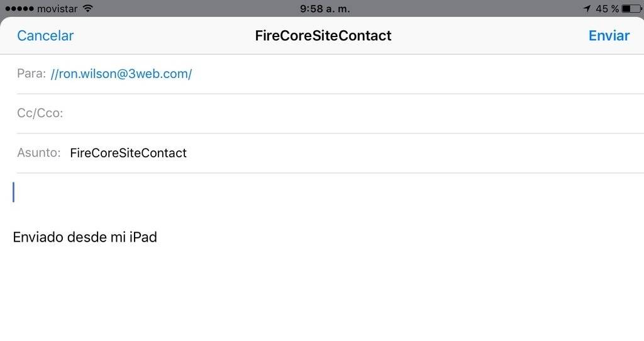Send the message using Enviar
The height and width of the screenshot is (341, 644).
coord(609,36)
